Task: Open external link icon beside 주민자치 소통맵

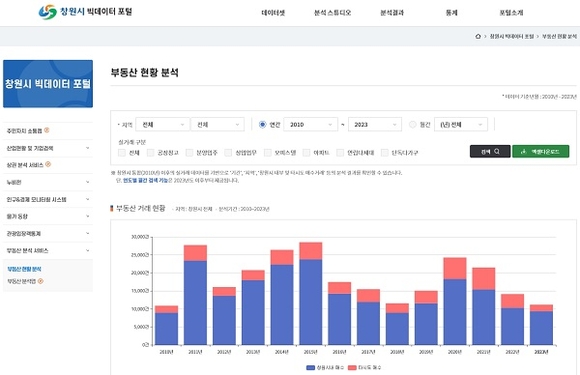Action: pyautogui.click(x=47, y=130)
